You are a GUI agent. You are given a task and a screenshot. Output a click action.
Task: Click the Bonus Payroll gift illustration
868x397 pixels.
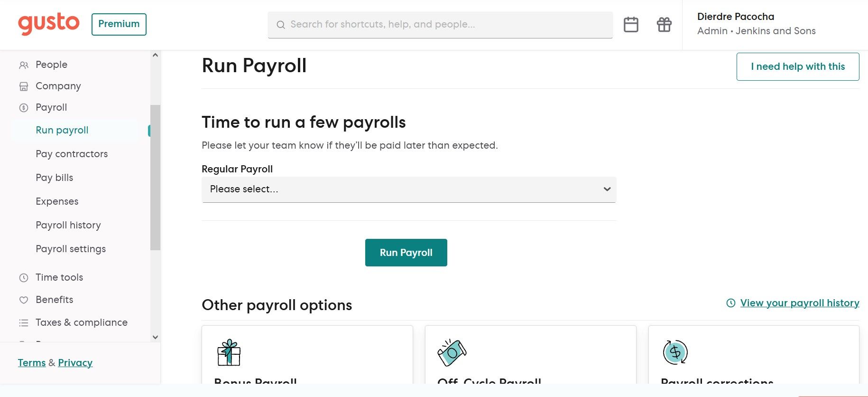[229, 352]
